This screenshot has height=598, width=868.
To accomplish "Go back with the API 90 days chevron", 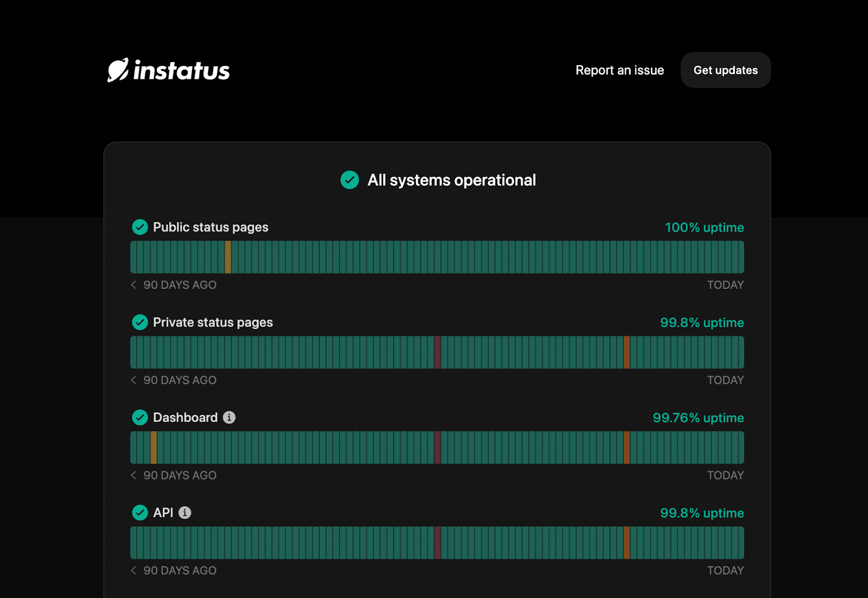I will [x=133, y=570].
